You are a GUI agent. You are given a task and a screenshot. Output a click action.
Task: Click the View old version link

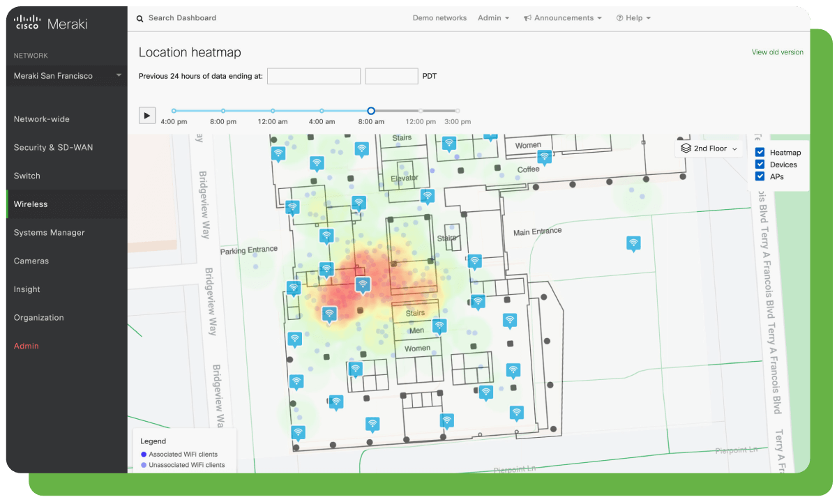(x=777, y=52)
